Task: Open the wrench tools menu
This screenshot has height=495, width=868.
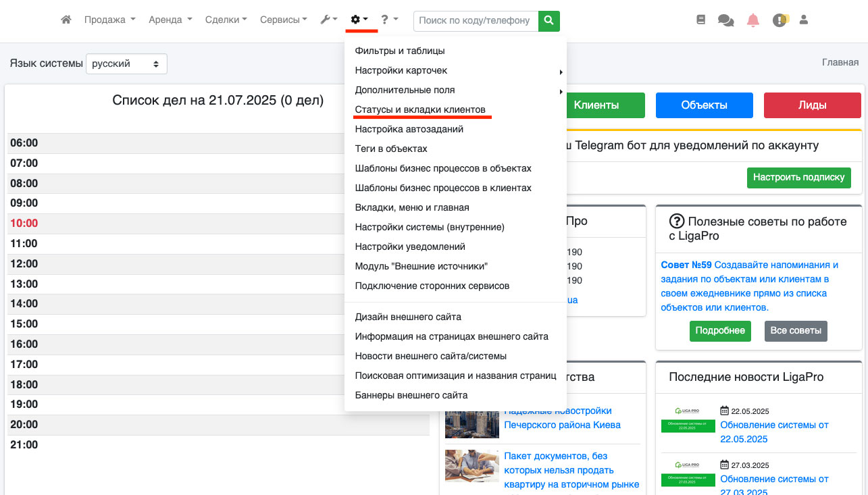Action: pyautogui.click(x=329, y=20)
